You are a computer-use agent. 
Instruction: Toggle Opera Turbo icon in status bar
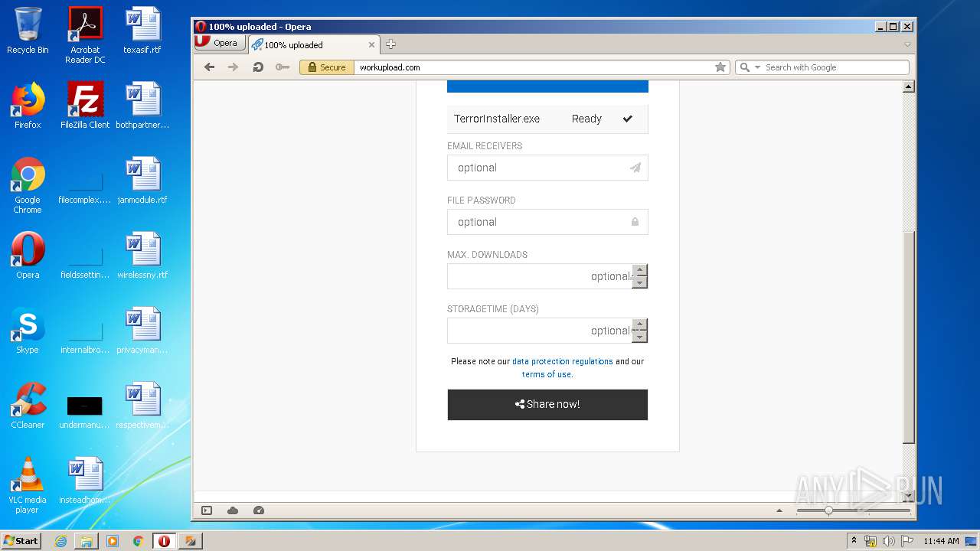click(259, 510)
